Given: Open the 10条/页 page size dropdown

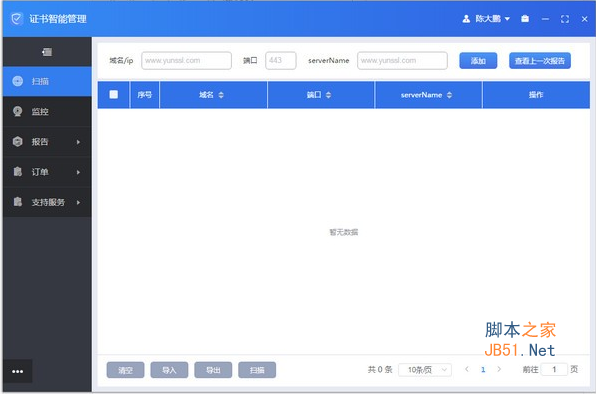Looking at the screenshot, I should pyautogui.click(x=425, y=369).
